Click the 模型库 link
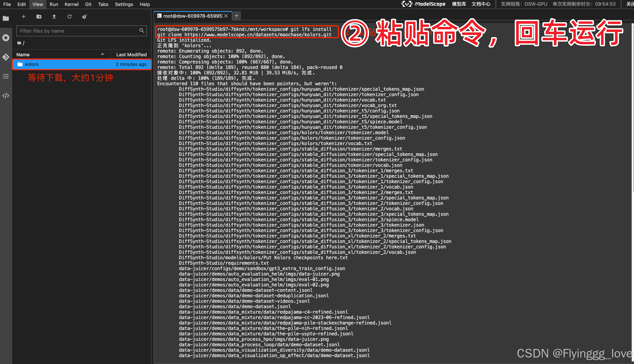Image resolution: width=634 pixels, height=364 pixels. pos(459,4)
